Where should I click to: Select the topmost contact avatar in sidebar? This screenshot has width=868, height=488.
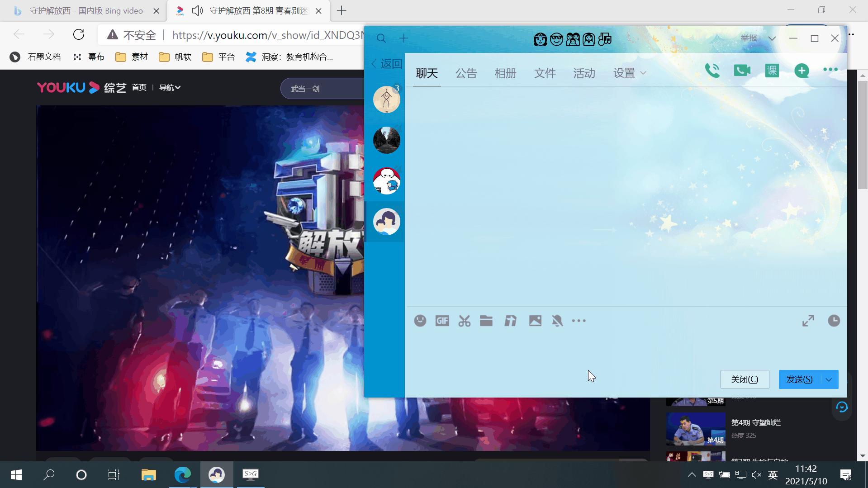click(x=386, y=99)
